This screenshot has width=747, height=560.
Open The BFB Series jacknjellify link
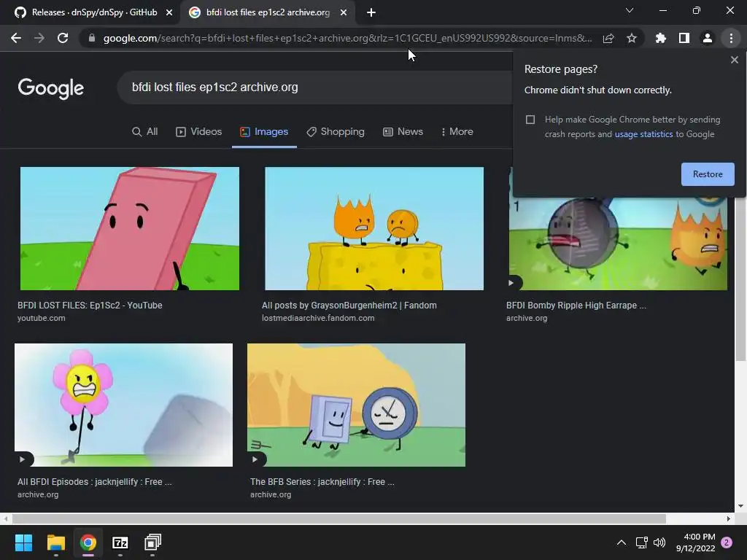click(322, 482)
